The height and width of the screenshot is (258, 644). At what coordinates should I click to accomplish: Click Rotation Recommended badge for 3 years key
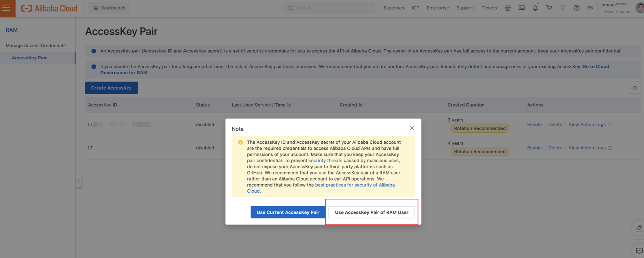click(480, 128)
